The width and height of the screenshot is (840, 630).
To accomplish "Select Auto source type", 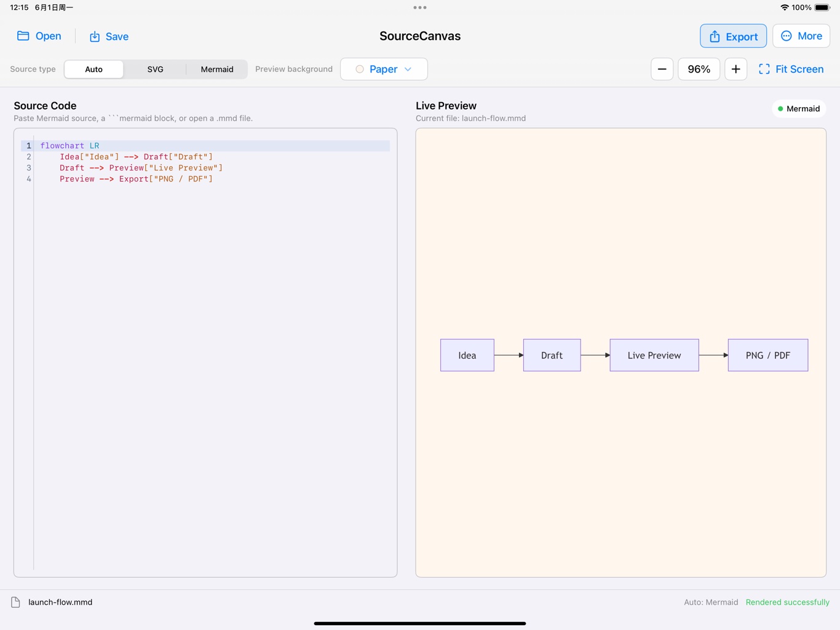I will coord(93,69).
